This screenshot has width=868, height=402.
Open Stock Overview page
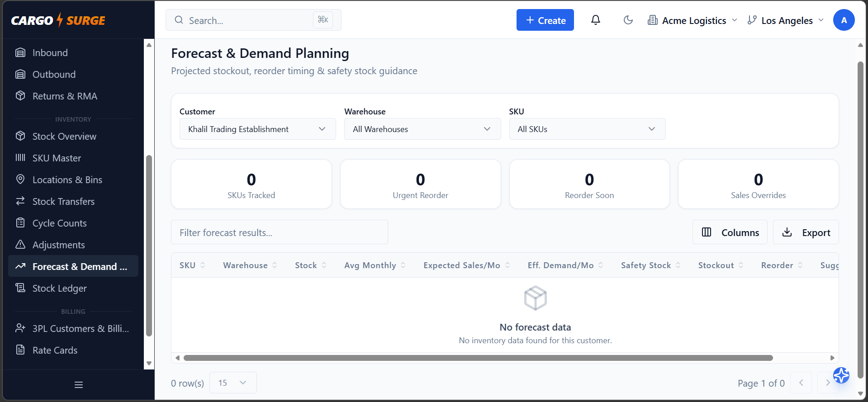73,136
